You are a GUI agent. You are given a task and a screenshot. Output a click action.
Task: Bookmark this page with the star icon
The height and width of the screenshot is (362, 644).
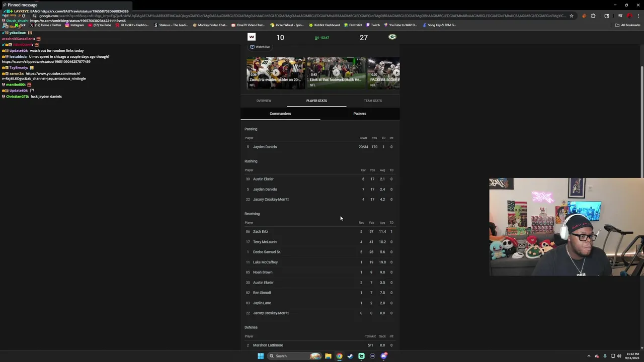[572, 16]
